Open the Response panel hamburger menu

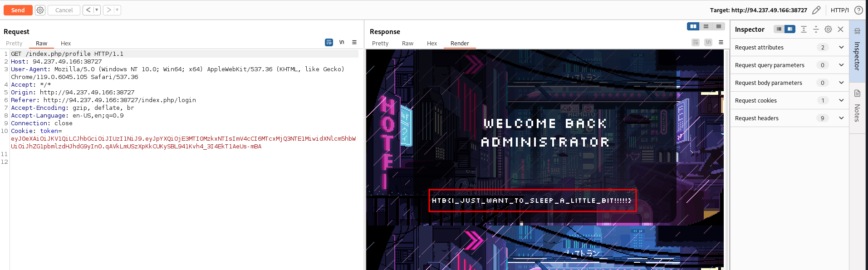click(721, 42)
